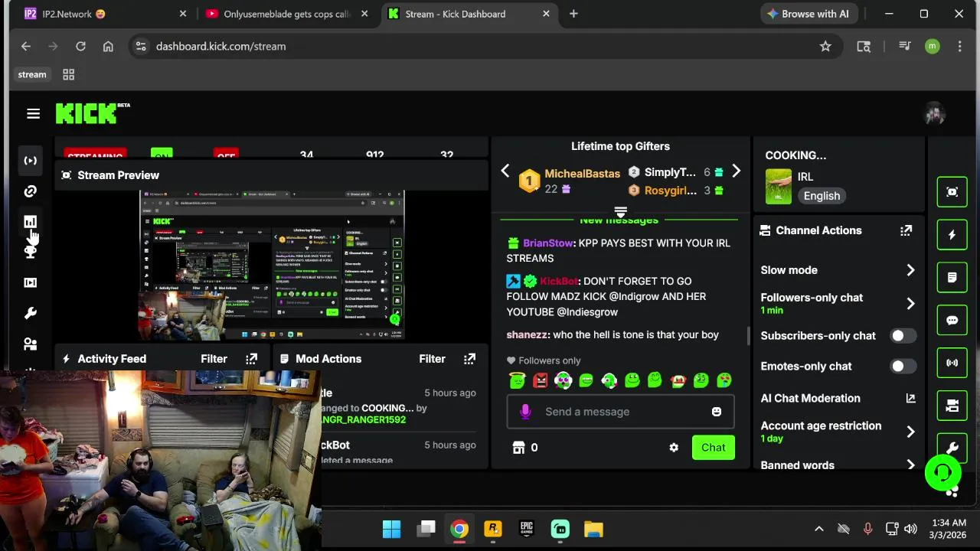Open Chrome from the taskbar
The image size is (980, 551).
(x=459, y=529)
